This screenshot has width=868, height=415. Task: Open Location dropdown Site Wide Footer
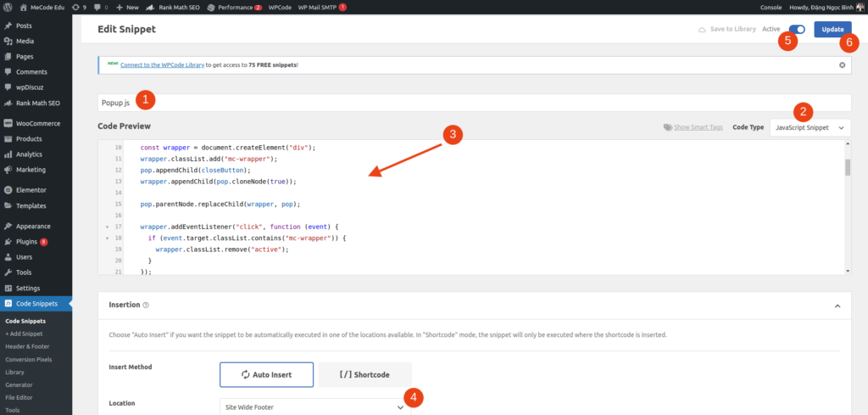pos(315,407)
